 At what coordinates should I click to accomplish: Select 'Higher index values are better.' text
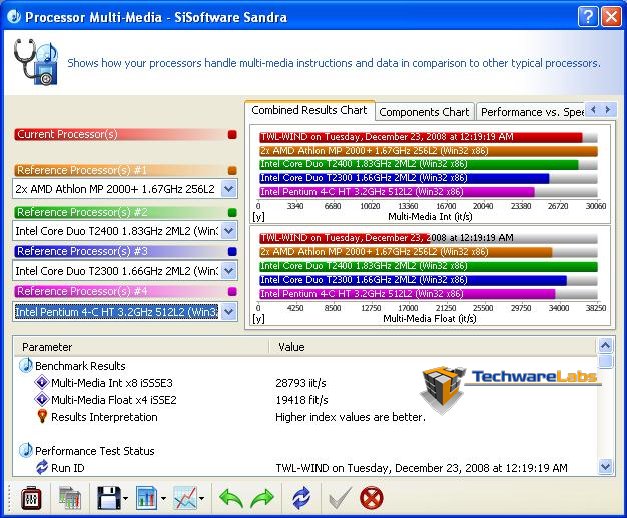tap(350, 417)
